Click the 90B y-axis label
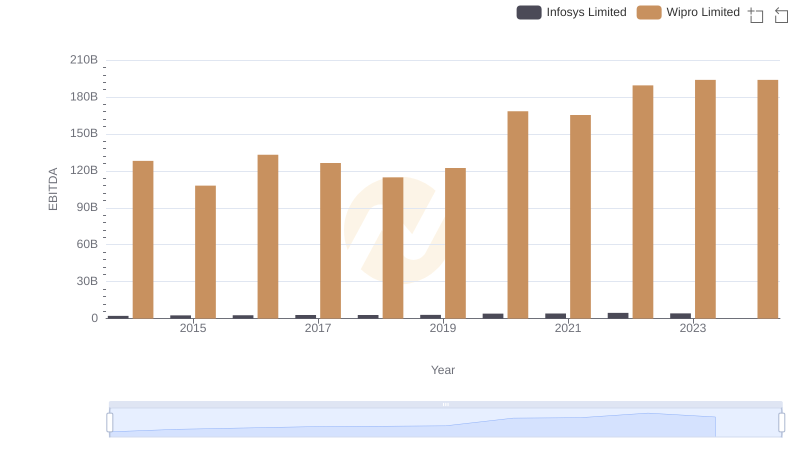The image size is (800, 461). click(x=87, y=208)
